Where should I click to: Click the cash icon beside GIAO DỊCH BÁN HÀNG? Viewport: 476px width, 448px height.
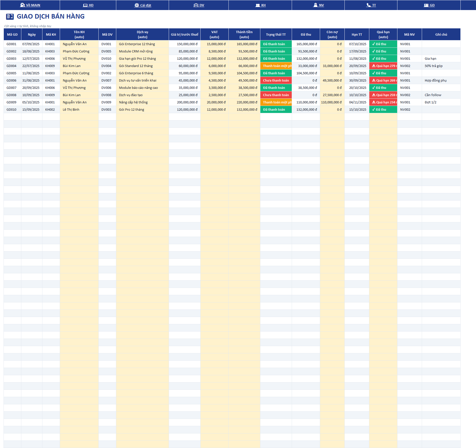[10, 17]
